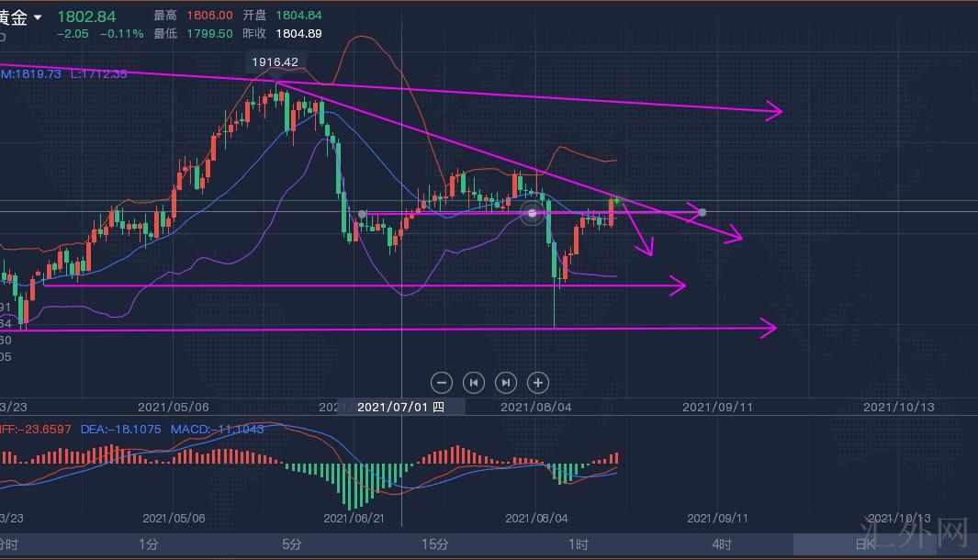The image size is (978, 560).
Task: Click the circular crosshair marker on chart
Action: pos(533,214)
